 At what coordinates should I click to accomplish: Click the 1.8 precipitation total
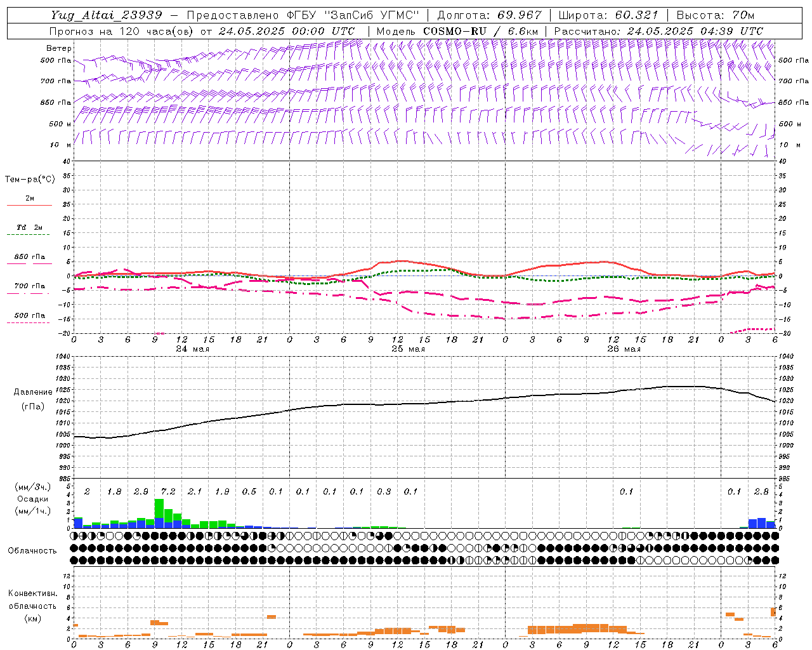tap(114, 492)
